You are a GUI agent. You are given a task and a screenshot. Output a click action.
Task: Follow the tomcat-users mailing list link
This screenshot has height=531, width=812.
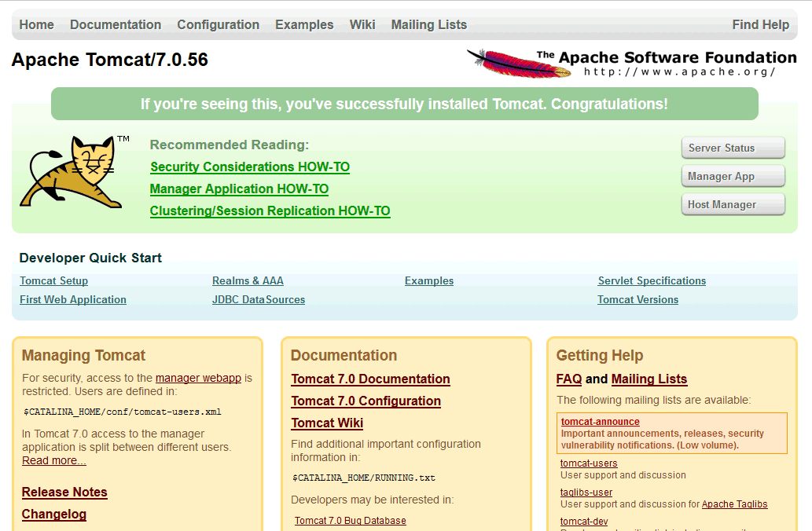[x=589, y=463]
